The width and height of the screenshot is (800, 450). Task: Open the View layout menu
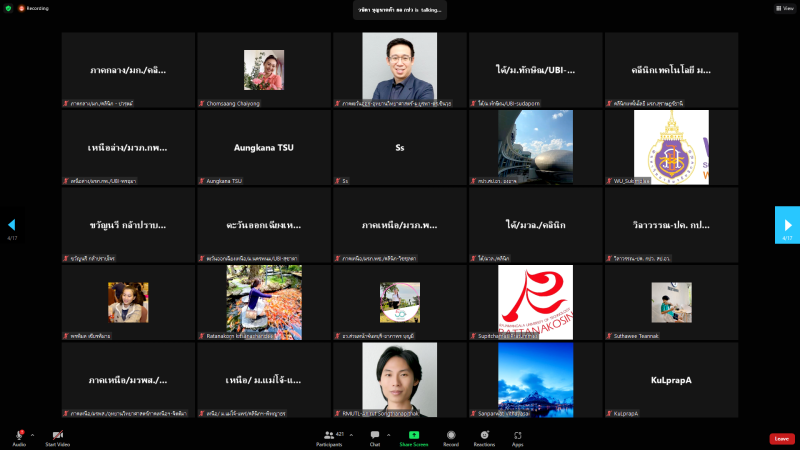(784, 8)
